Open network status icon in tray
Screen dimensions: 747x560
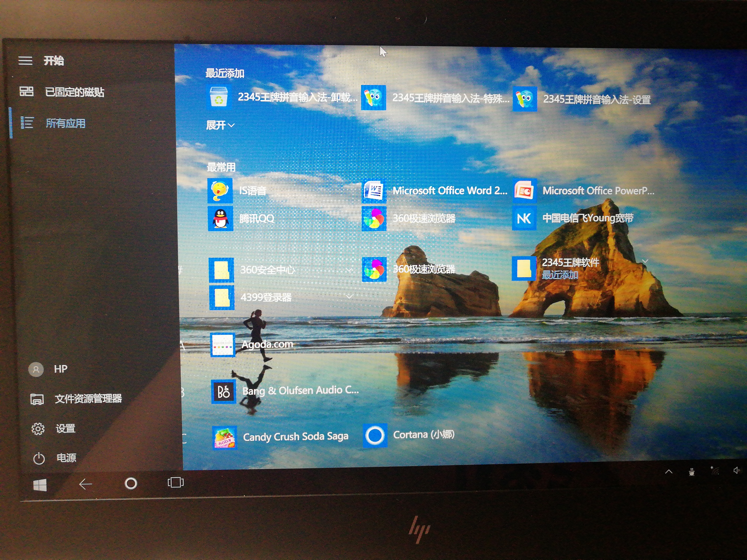714,471
